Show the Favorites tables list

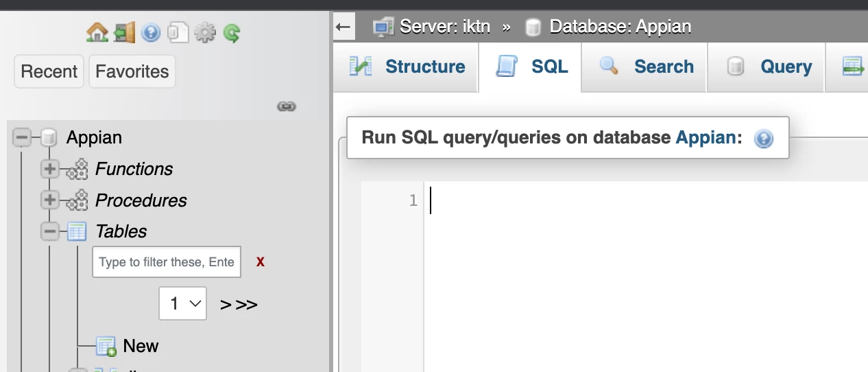[132, 71]
